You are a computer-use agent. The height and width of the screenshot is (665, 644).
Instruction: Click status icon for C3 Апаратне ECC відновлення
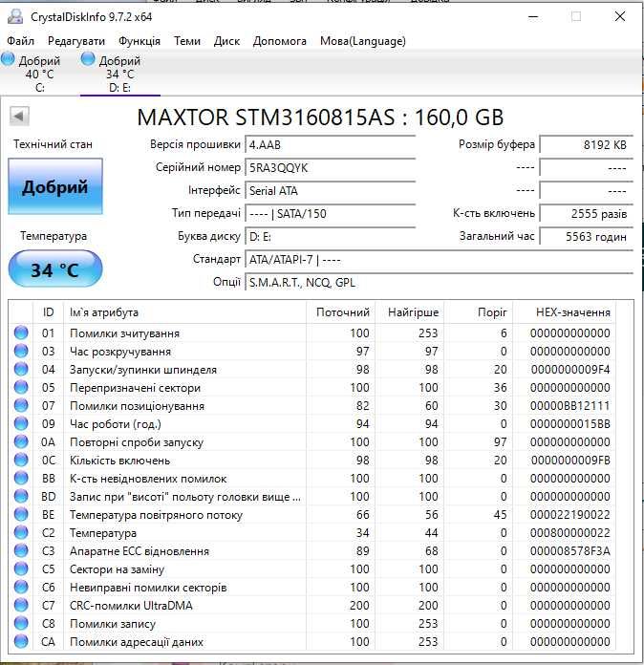(x=21, y=551)
